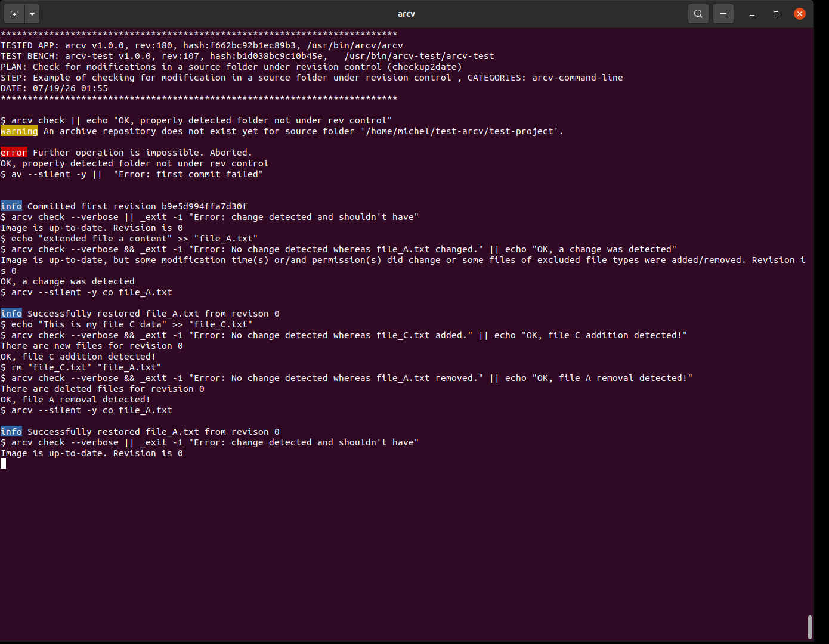The width and height of the screenshot is (829, 644).
Task: Click the "DATE: 07/19/26 01:55" line
Action: pyautogui.click(x=54, y=88)
